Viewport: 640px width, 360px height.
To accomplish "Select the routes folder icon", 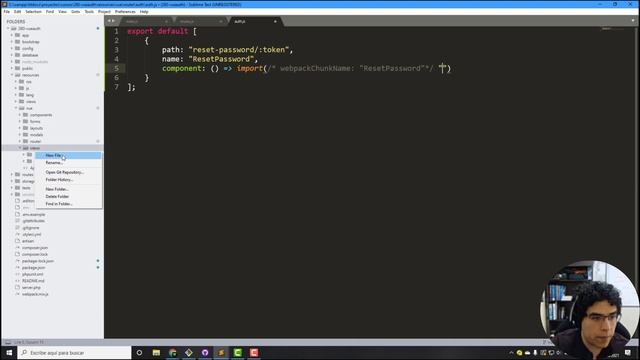I will [18, 174].
